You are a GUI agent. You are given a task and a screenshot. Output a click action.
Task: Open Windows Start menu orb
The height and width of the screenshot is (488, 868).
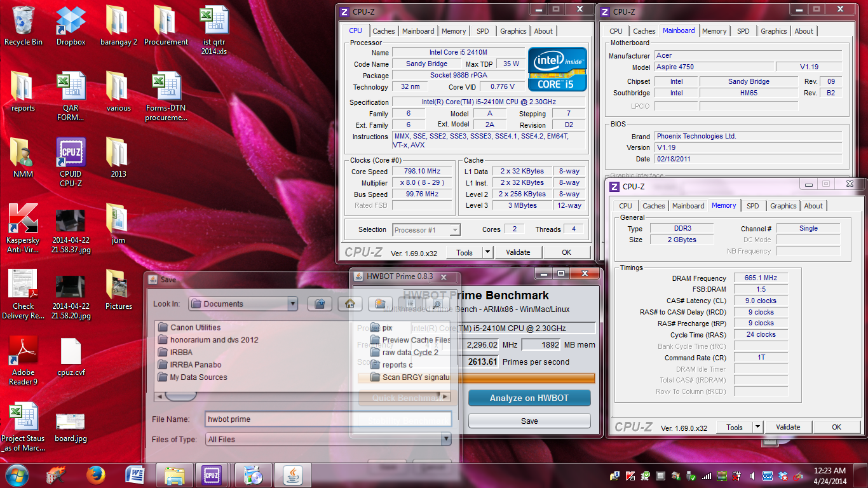click(17, 475)
